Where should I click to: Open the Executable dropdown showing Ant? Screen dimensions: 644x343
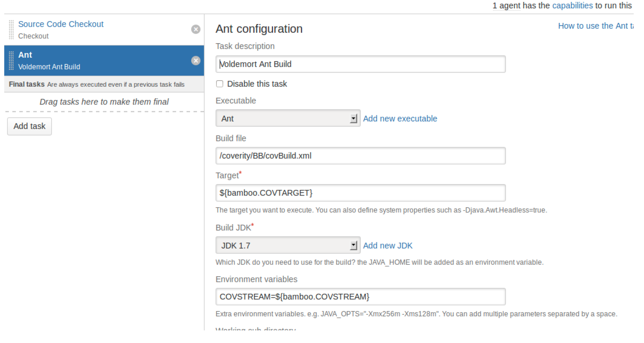pos(288,118)
